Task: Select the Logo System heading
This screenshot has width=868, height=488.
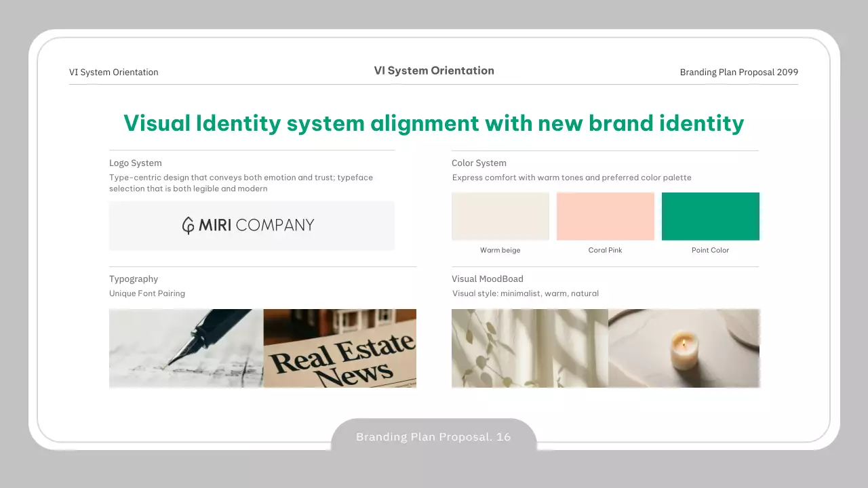Action: (136, 163)
